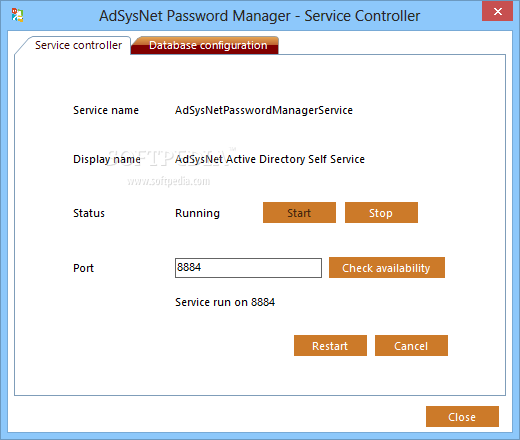Click the AdSysNet Active Directory Self Service text
This screenshot has height=440, width=520.
(270, 159)
